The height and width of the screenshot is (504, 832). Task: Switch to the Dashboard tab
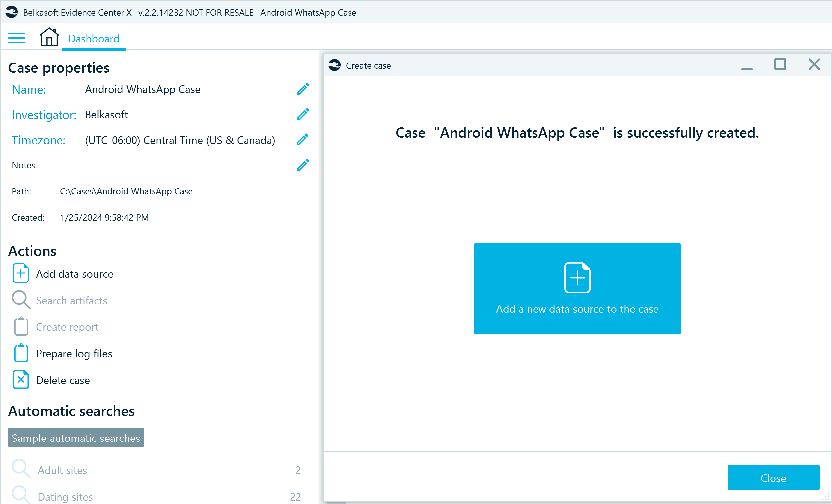click(x=94, y=39)
